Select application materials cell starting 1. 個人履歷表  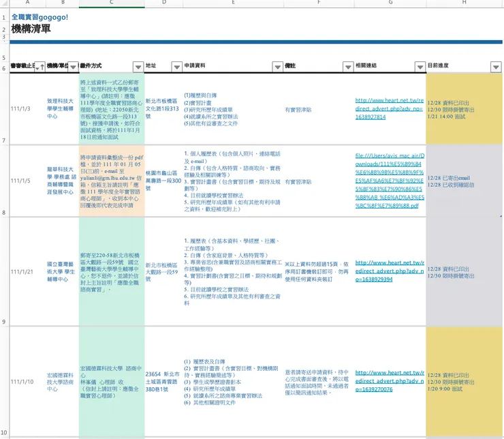(x=233, y=181)
